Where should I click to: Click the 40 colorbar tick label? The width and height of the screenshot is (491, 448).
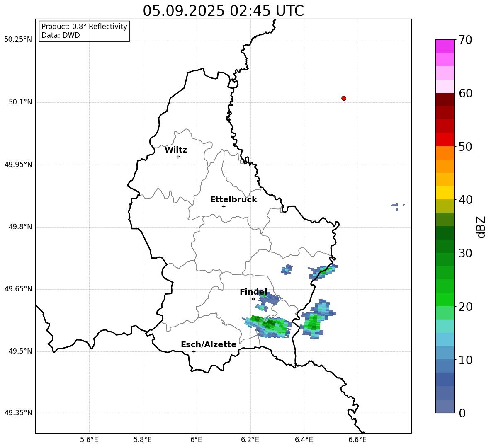coord(465,200)
